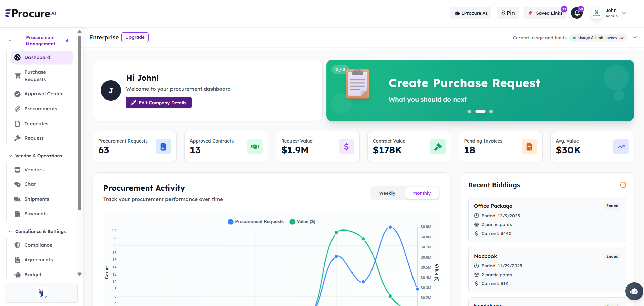This screenshot has width=644, height=306.
Task: Open the floating chatbot icon bottom right
Action: 634,291
